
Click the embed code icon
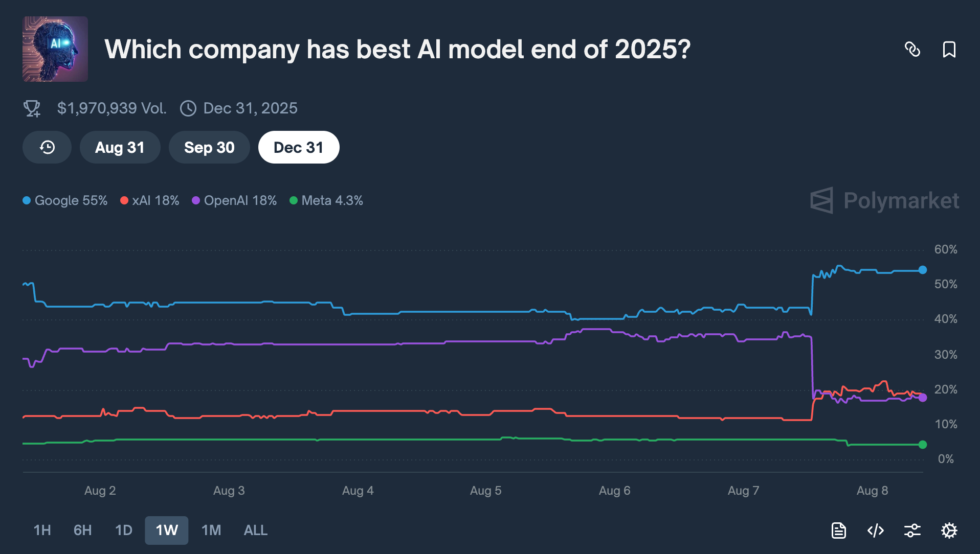click(x=875, y=530)
